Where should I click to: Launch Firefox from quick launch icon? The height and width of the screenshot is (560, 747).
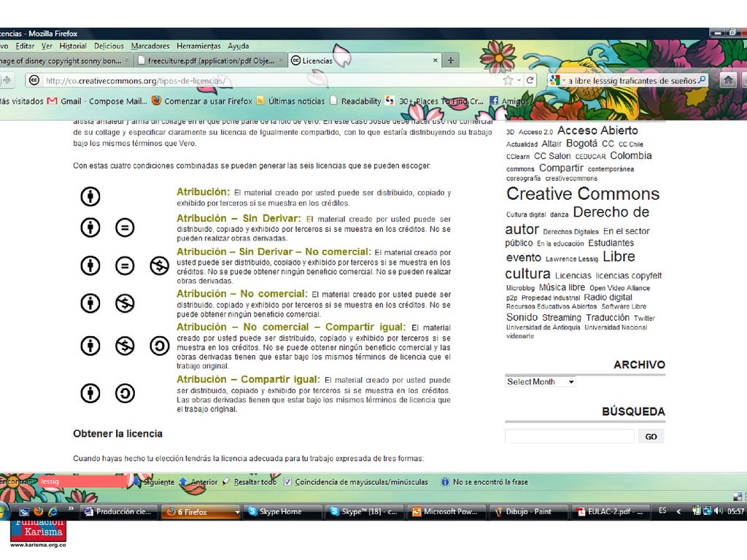point(39,512)
